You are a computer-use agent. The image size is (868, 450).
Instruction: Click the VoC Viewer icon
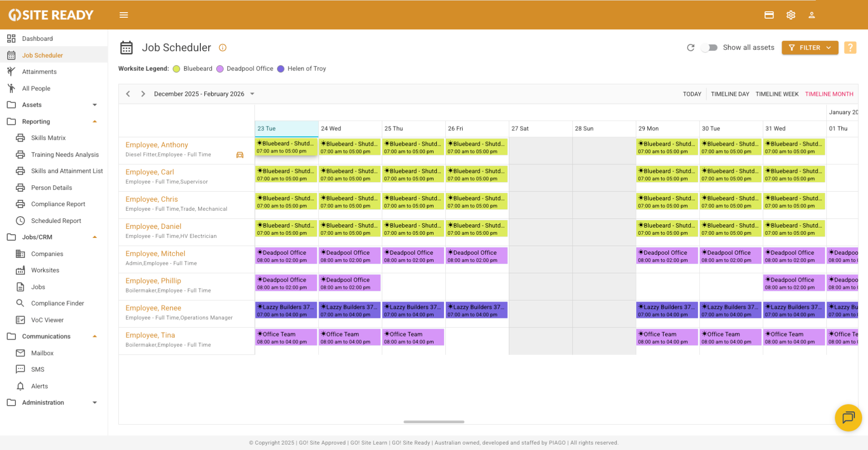pos(20,320)
